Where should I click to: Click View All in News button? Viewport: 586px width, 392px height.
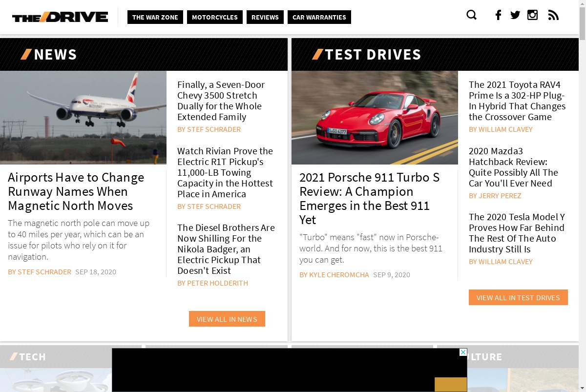227,319
